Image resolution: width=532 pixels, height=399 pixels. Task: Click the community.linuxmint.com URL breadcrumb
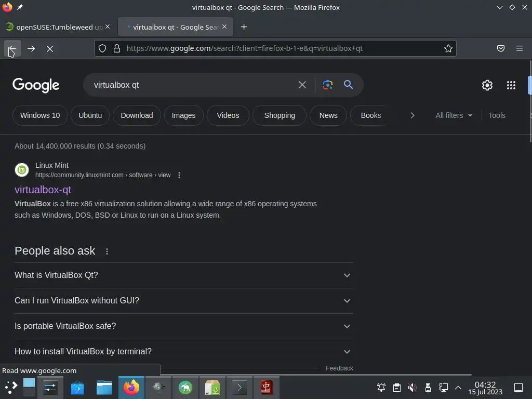[103, 175]
